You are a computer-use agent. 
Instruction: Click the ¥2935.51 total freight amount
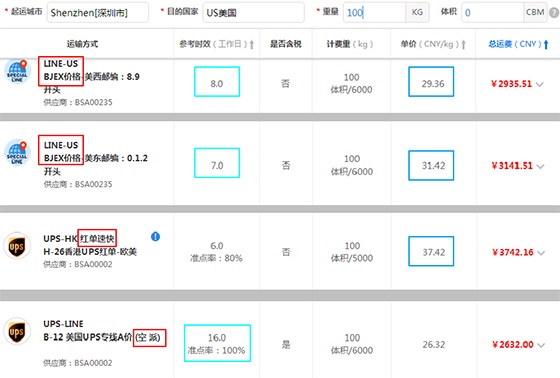click(x=511, y=84)
